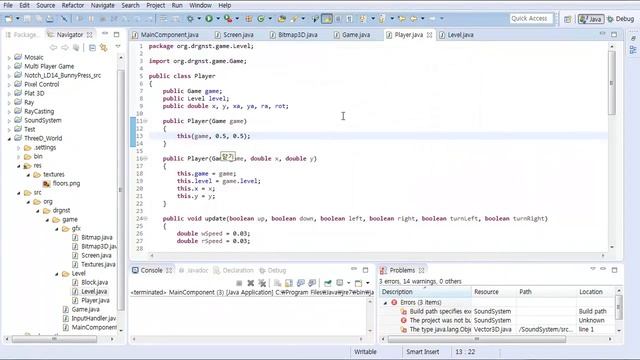Collapse the Errors (3 items) group
This screenshot has width=640, height=360.
(385, 303)
